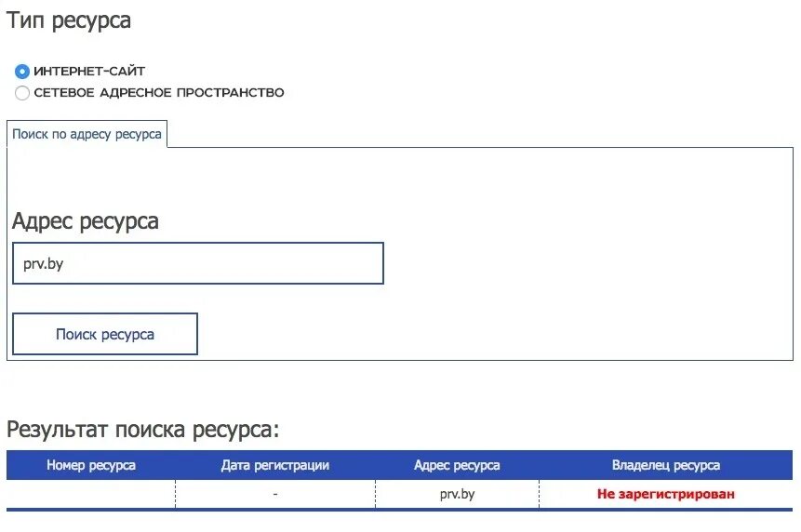Click the ИНТЕРНЕТ-САЙТ option label text
Image resolution: width=801 pixels, height=532 pixels.
(x=89, y=71)
